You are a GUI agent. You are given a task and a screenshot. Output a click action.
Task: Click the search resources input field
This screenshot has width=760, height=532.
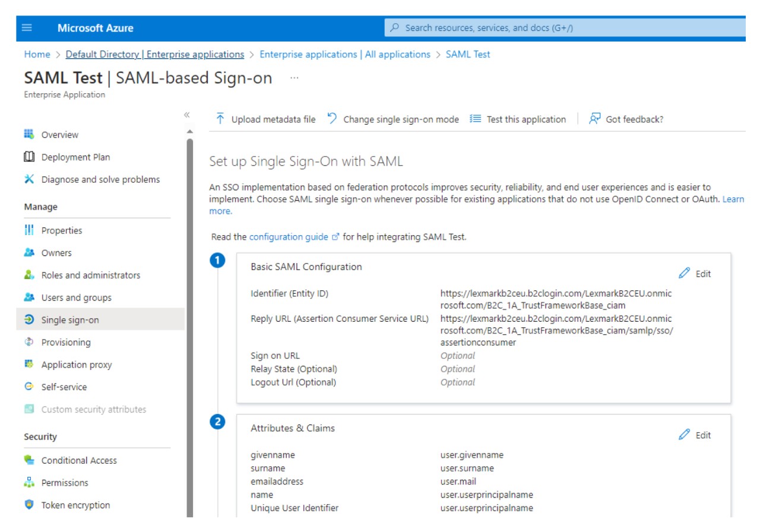coord(564,28)
